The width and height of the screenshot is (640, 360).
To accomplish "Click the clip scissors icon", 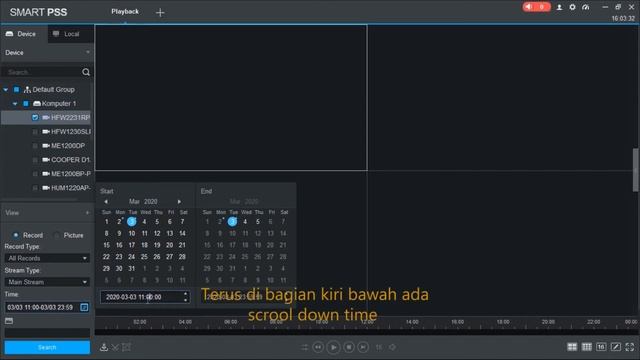I will click(115, 347).
